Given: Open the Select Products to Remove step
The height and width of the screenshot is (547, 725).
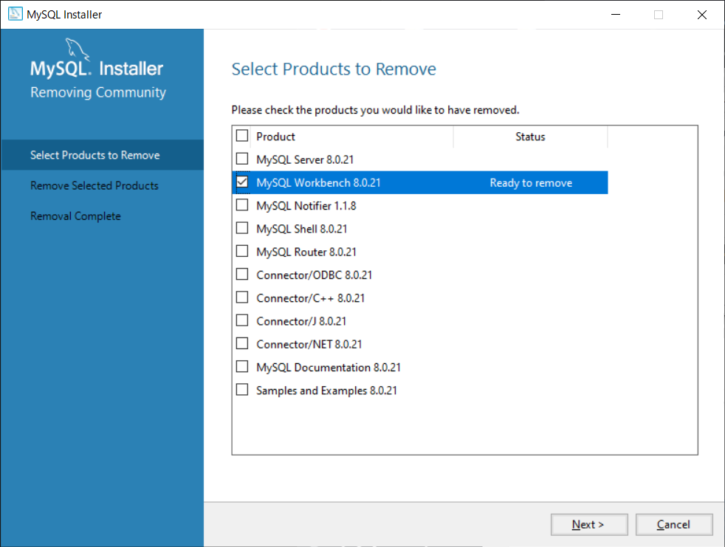Looking at the screenshot, I should [x=95, y=155].
